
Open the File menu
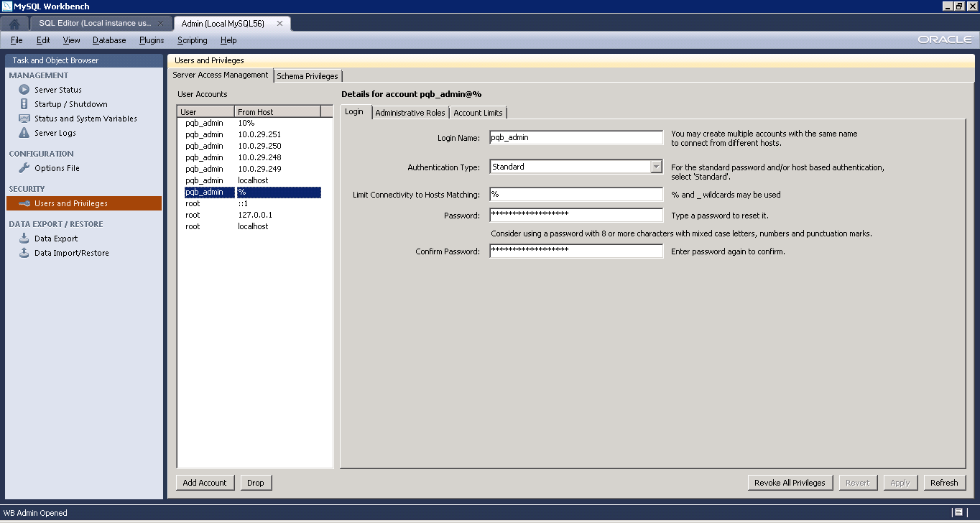[x=17, y=40]
